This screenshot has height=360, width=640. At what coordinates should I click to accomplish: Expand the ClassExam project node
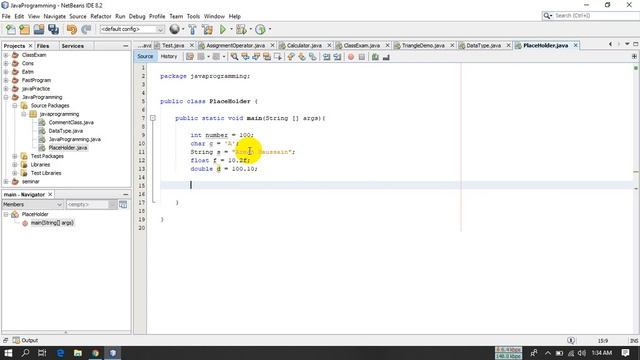[6, 55]
